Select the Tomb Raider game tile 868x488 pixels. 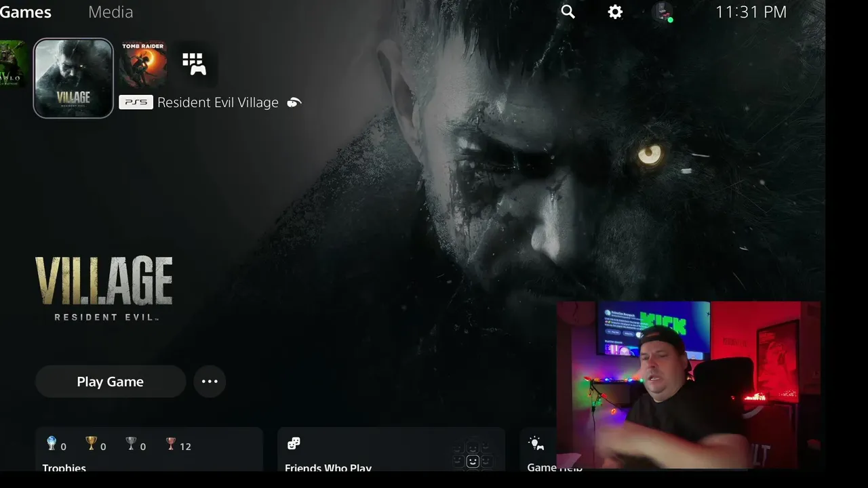(x=143, y=64)
